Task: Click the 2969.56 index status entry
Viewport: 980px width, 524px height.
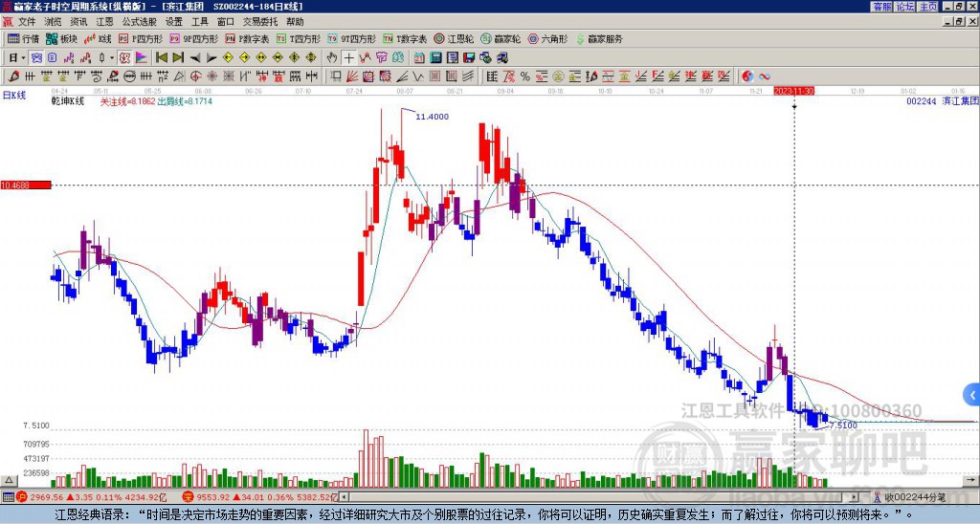Action: click(x=46, y=497)
